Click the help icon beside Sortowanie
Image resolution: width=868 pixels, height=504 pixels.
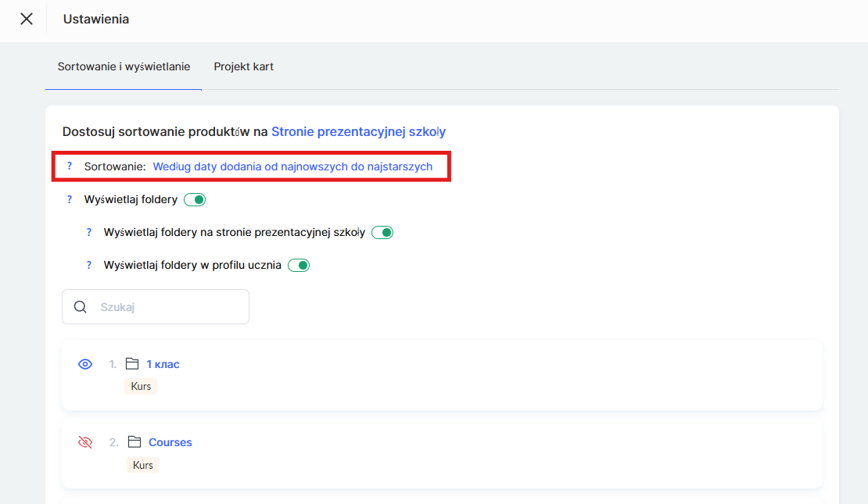click(x=70, y=166)
